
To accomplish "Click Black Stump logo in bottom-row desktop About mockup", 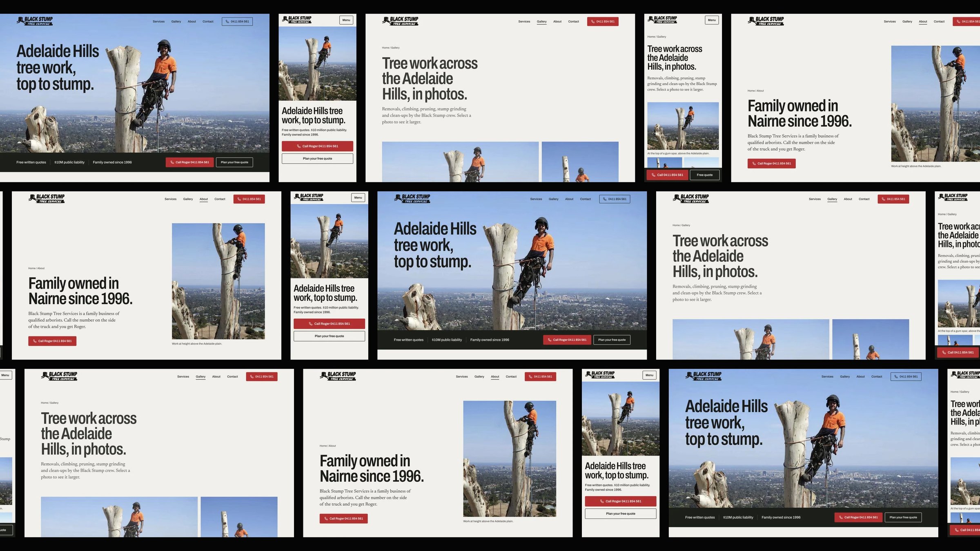I will (x=338, y=376).
